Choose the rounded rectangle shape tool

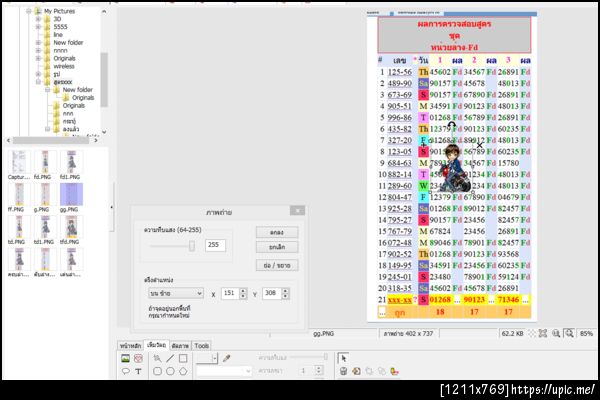[157, 371]
